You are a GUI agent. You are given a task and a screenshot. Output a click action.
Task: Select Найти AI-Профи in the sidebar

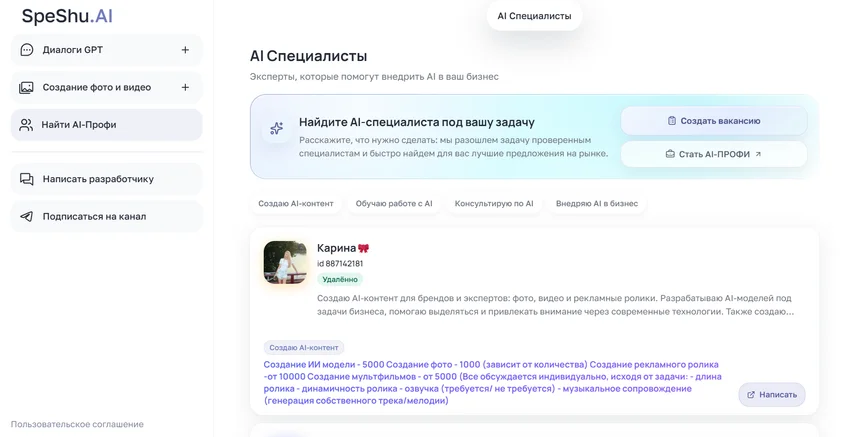(x=107, y=125)
